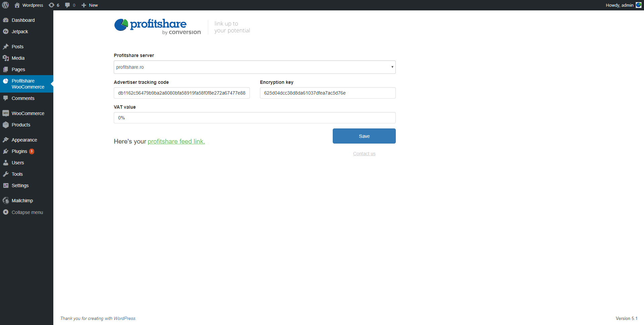The height and width of the screenshot is (325, 644).
Task: Open the profitshare feed link
Action: [x=176, y=142]
